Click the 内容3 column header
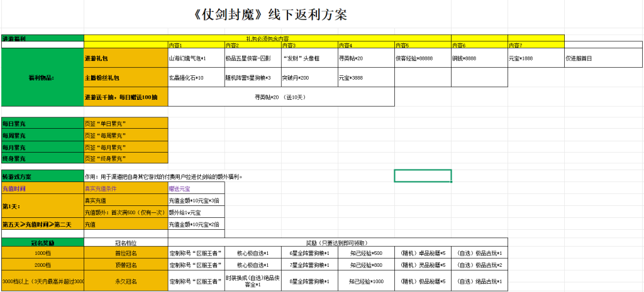Image resolution: width=644 pixels, height=292 pixels. pyautogui.click(x=309, y=45)
